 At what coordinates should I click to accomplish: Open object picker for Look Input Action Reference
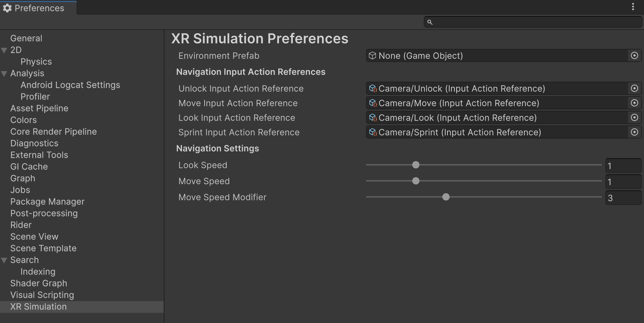coord(634,117)
